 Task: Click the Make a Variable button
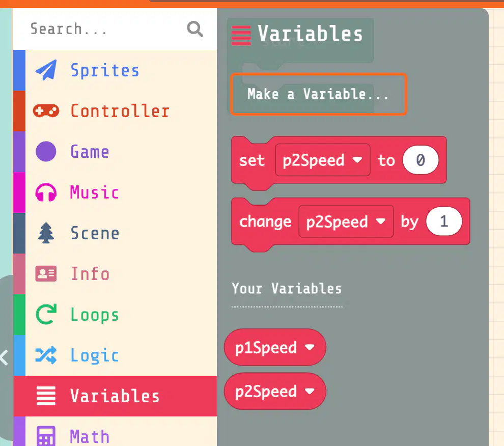coord(319,94)
